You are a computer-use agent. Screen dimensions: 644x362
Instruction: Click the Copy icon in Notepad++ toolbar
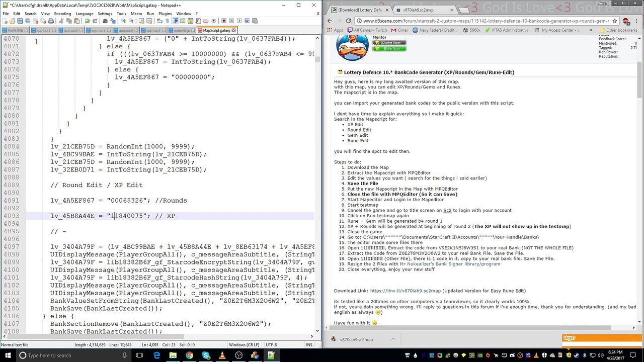pos(68,21)
